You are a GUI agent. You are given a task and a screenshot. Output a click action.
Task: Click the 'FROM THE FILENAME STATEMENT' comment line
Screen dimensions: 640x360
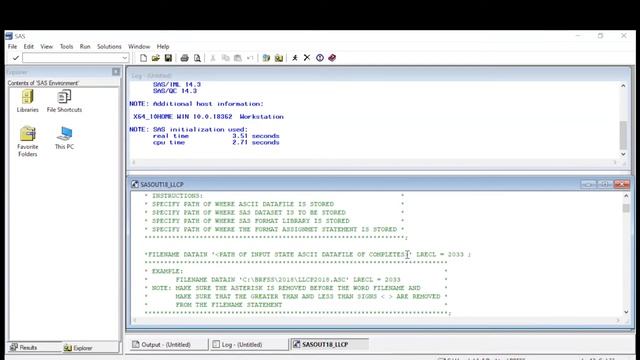click(229, 305)
